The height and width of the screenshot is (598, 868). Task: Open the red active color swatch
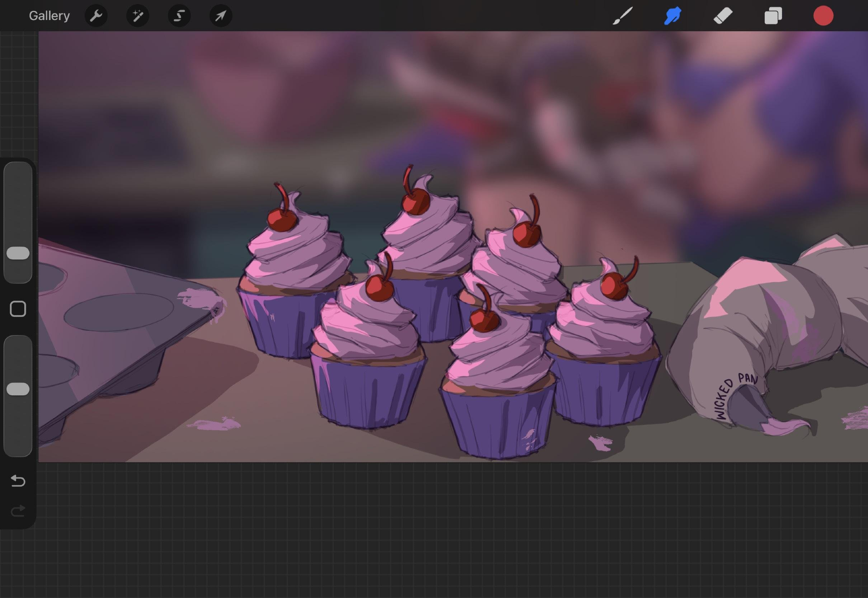pos(823,16)
